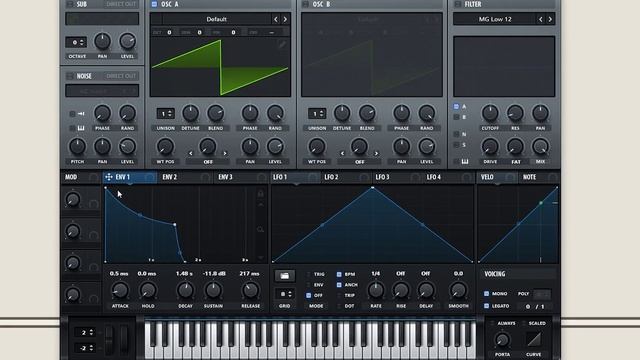This screenshot has height=360, width=640.
Task: Go to next filter type
Action: (x=550, y=19)
